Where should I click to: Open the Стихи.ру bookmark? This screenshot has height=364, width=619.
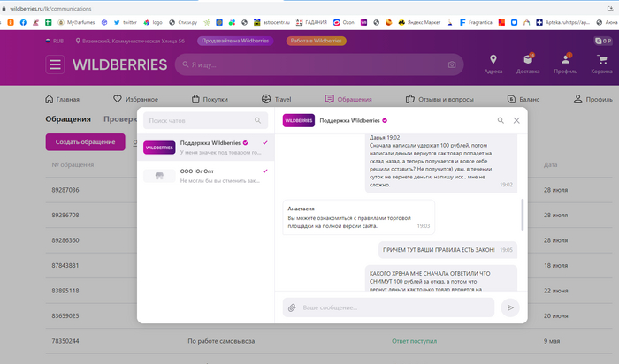(183, 22)
